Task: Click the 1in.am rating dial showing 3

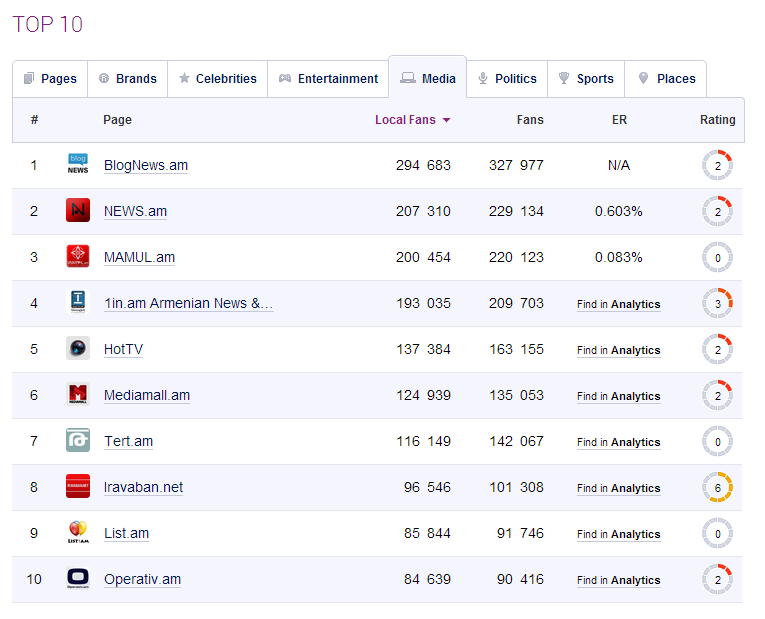Action: tap(717, 303)
